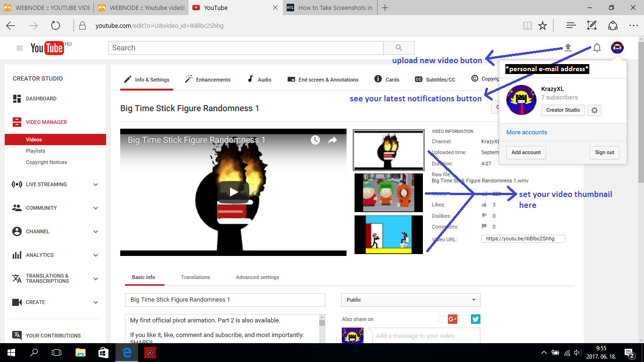644x362 pixels.
Task: Click the Sign out button
Action: (604, 152)
